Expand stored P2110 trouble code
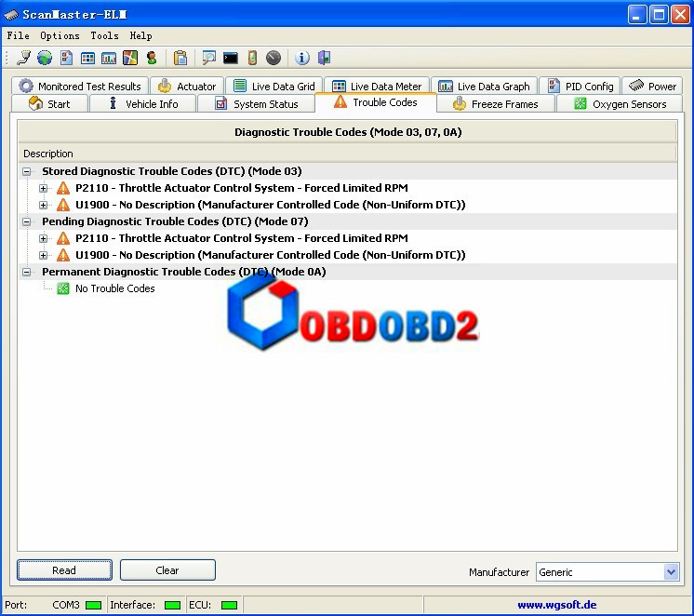The image size is (694, 616). [x=44, y=188]
